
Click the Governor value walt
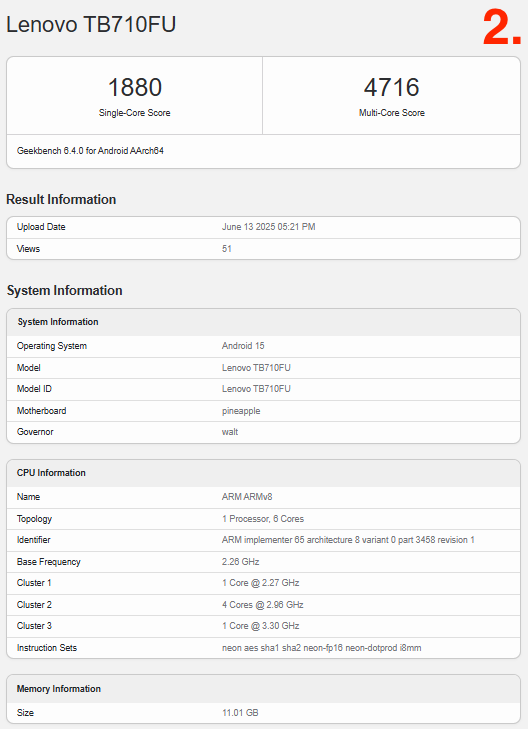tap(230, 432)
